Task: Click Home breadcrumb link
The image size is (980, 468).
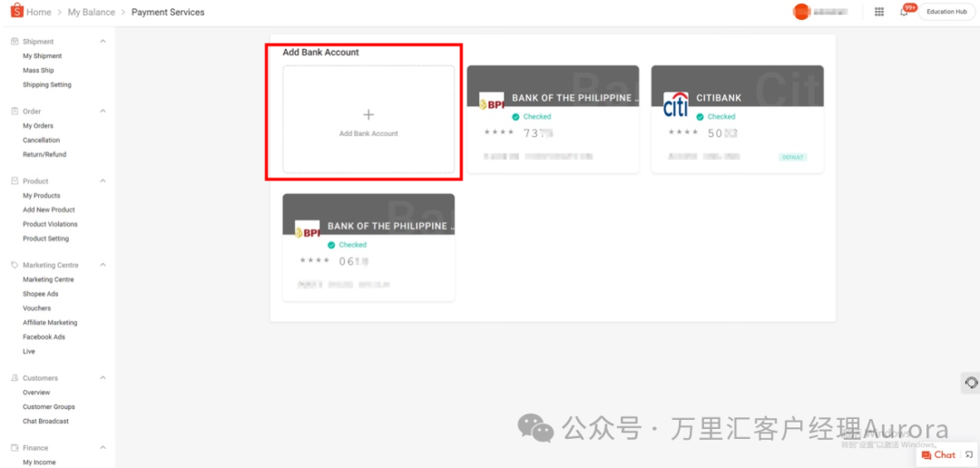Action: pos(39,12)
